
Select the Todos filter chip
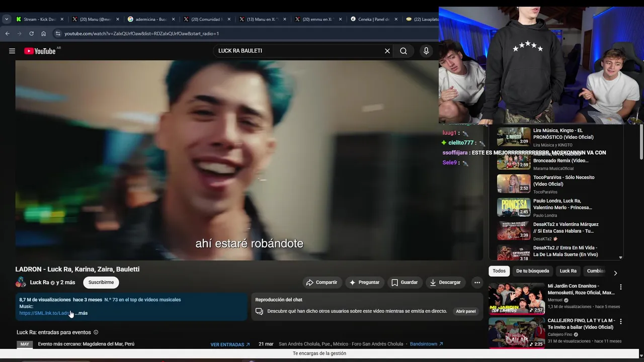[499, 271]
